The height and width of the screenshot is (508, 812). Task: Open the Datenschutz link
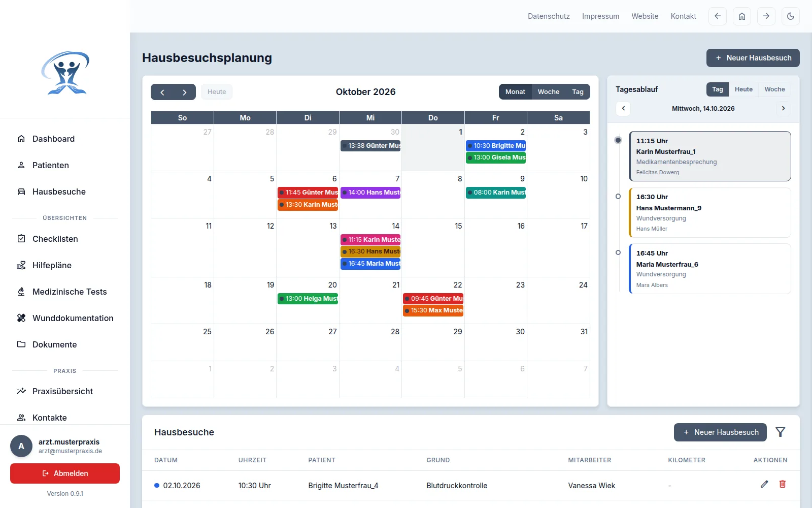coord(549,16)
